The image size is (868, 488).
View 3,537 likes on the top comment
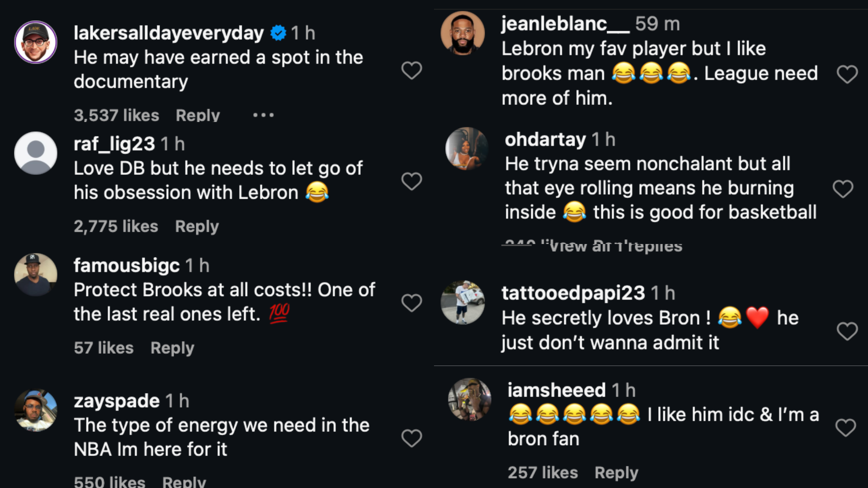click(x=116, y=115)
